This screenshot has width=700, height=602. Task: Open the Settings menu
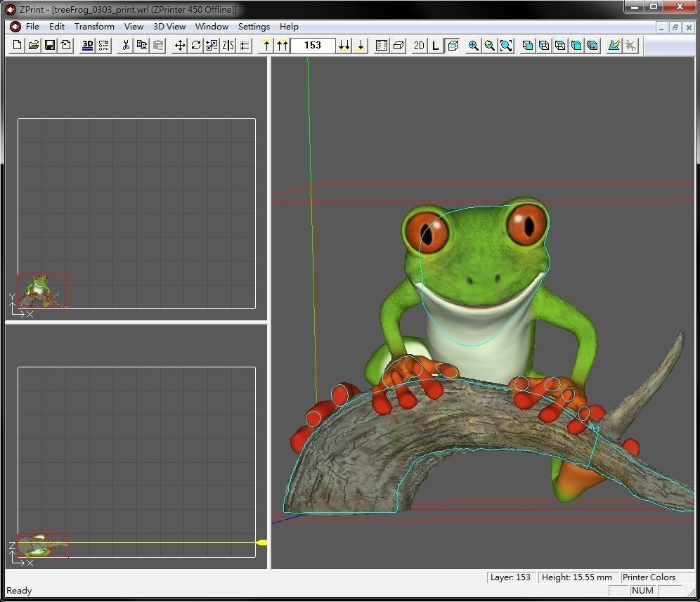[x=254, y=27]
